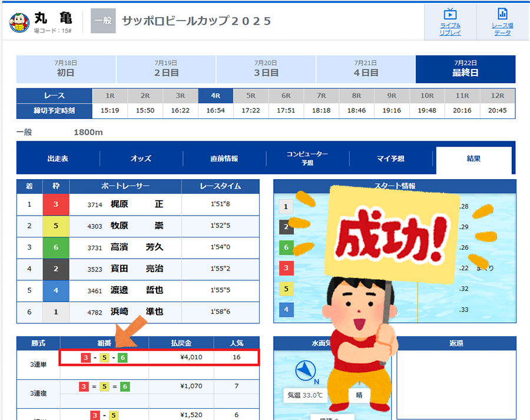The image size is (530, 420).
Task: Click racer name 高濱 芳久
Action: click(x=137, y=247)
